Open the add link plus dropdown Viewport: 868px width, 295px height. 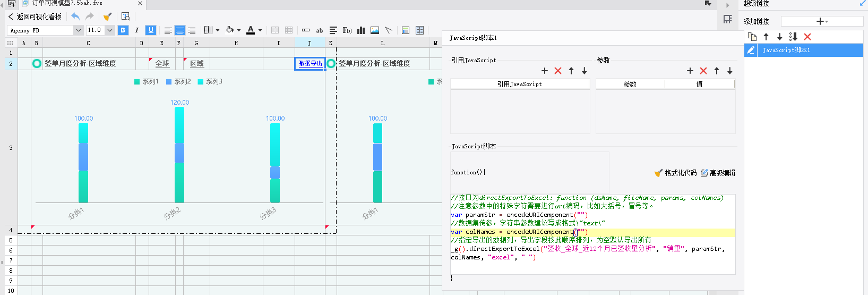pyautogui.click(x=822, y=21)
